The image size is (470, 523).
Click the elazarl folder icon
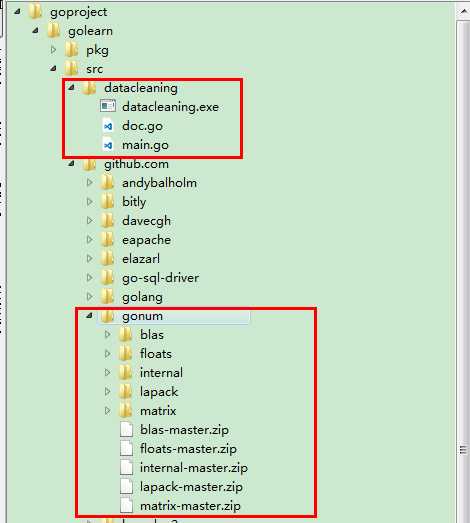[107, 259]
